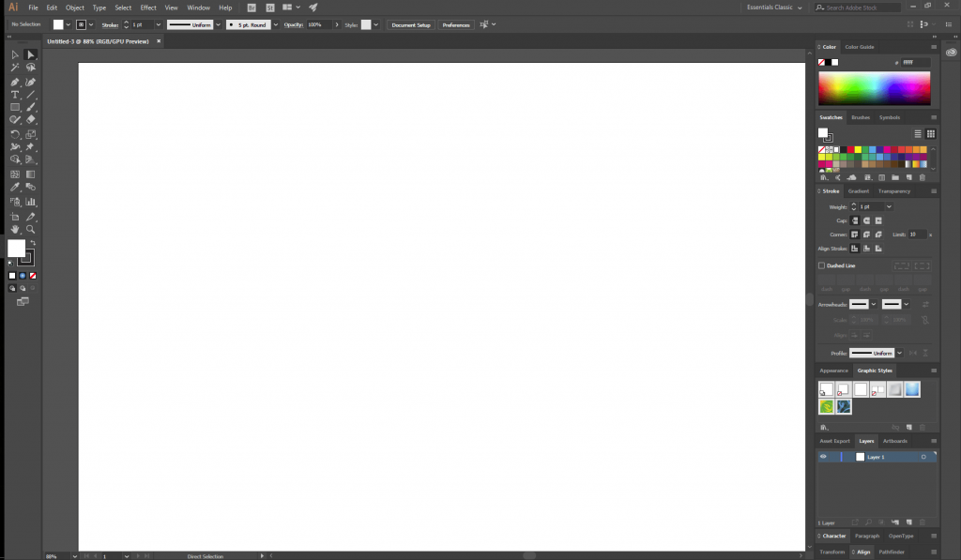Select the Type tool

13,94
